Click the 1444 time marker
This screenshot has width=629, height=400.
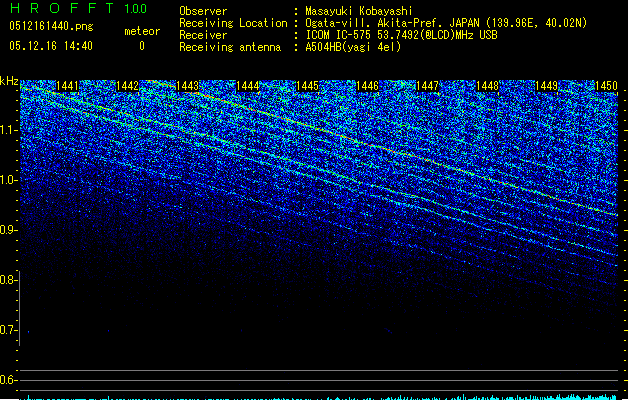[248, 86]
